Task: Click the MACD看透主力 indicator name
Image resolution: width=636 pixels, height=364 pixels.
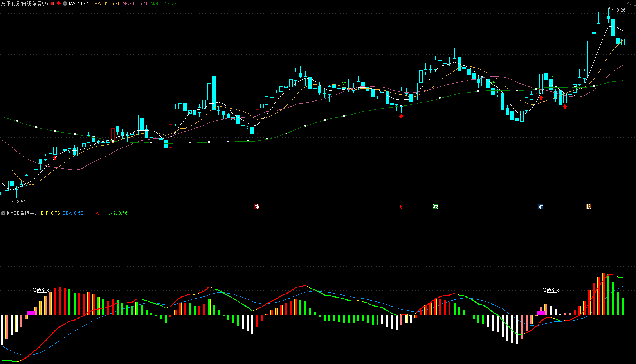Action: point(23,213)
